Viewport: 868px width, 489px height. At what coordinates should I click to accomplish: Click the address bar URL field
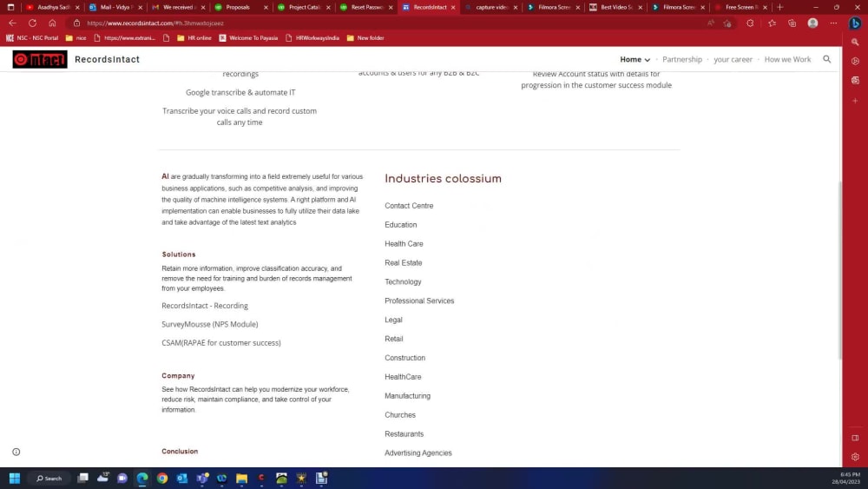point(387,23)
